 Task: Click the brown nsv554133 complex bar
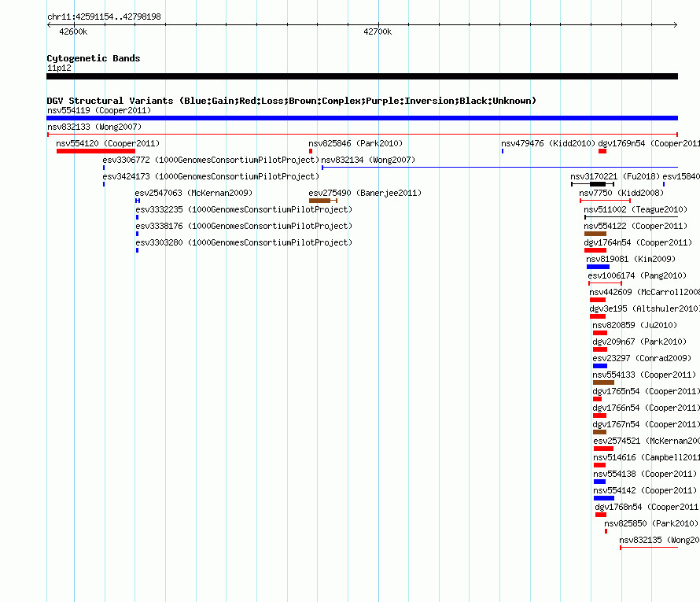pos(603,382)
